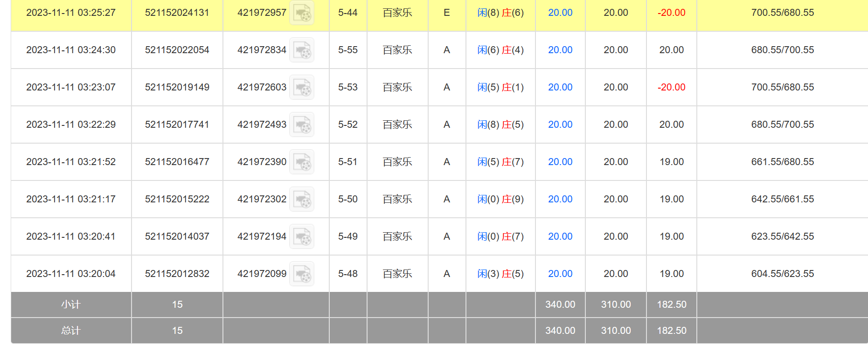Viewport: 868px width, 346px height.
Task: Click blue 20.00 bet amount in 03:24:30 row
Action: pos(560,50)
